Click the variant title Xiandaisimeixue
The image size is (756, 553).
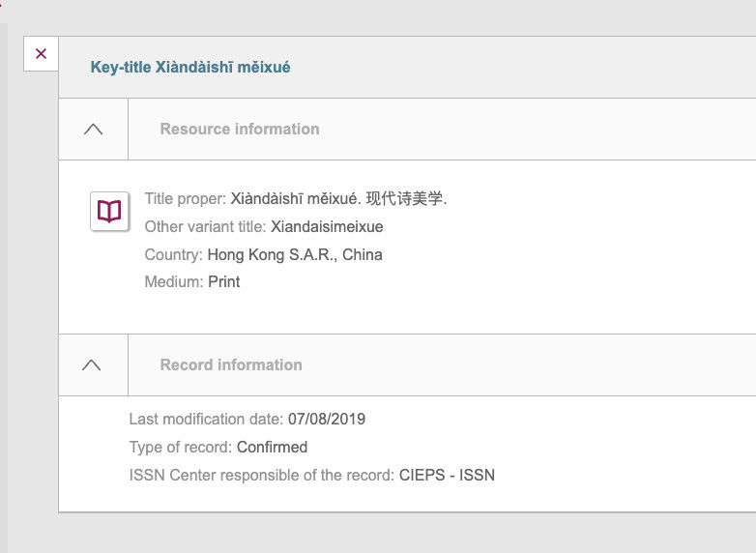tap(327, 226)
